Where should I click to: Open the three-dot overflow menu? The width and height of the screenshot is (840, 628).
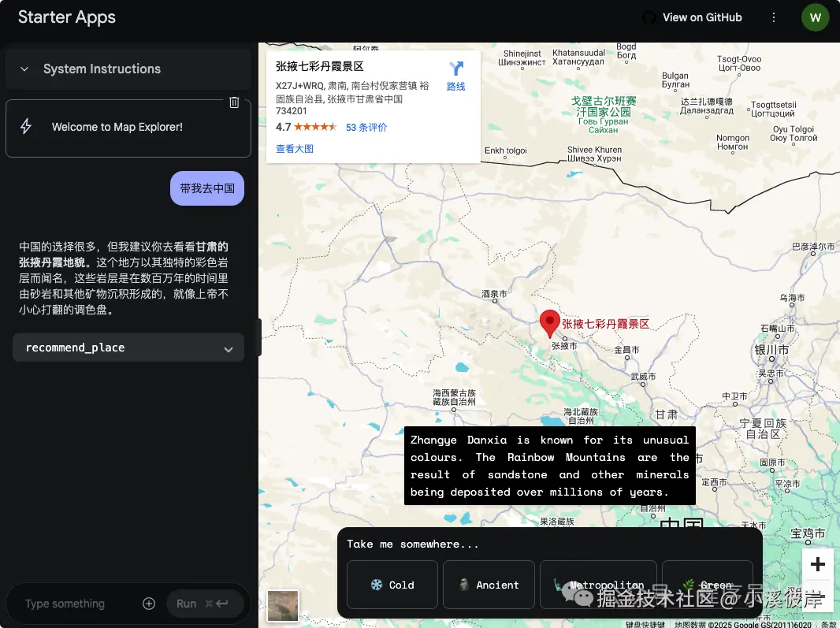(774, 17)
